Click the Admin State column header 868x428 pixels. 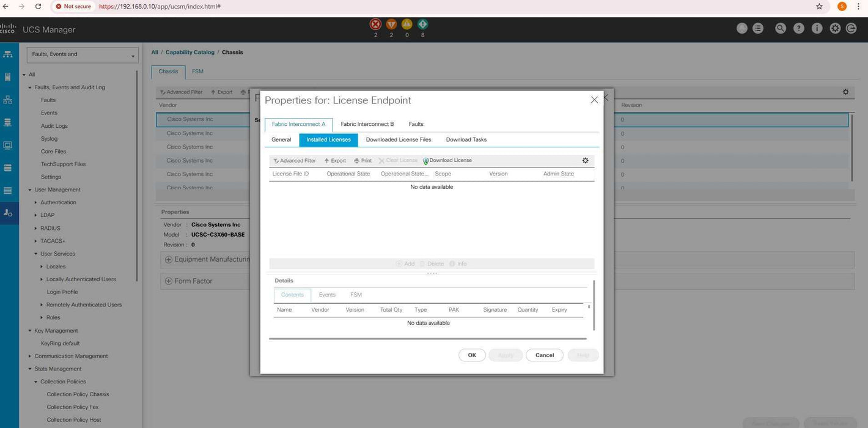559,174
